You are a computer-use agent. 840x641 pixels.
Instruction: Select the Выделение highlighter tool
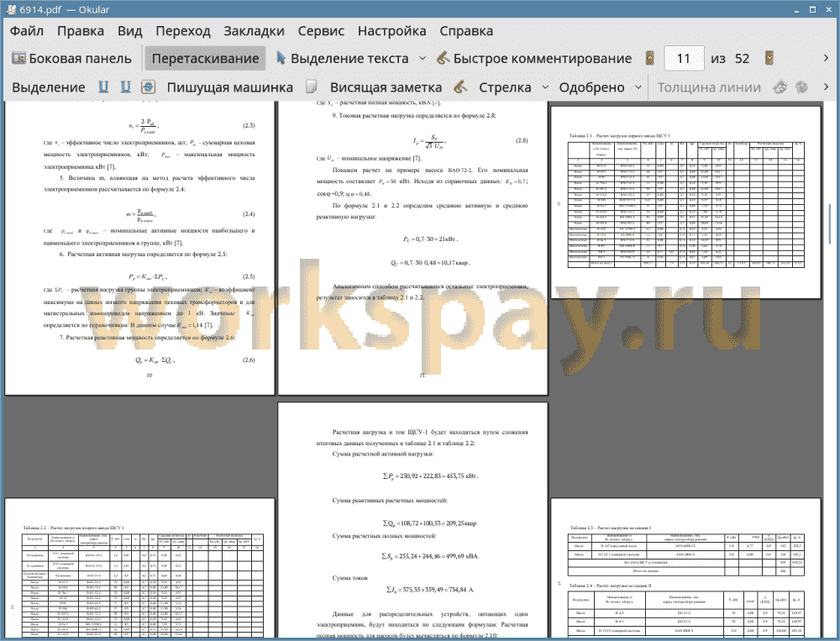[48, 87]
